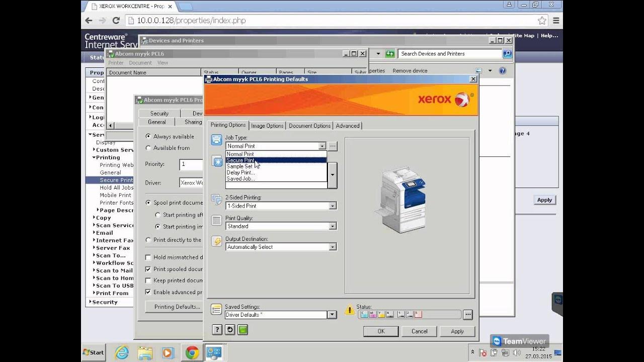
Task: Toggle Keep printed documents checkbox
Action: click(148, 281)
